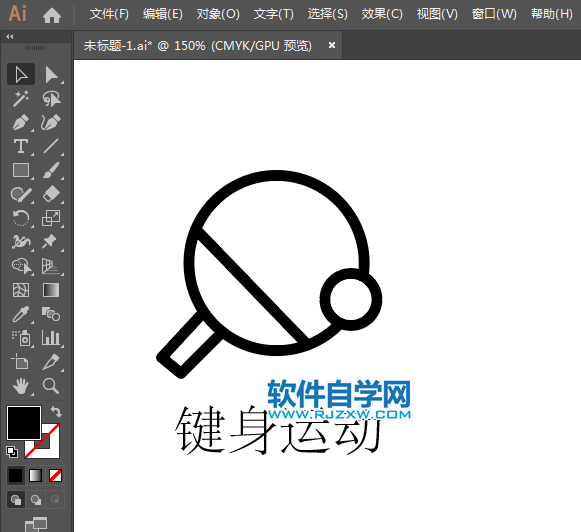
Task: Click the black Fill color swatch
Action: 24,423
